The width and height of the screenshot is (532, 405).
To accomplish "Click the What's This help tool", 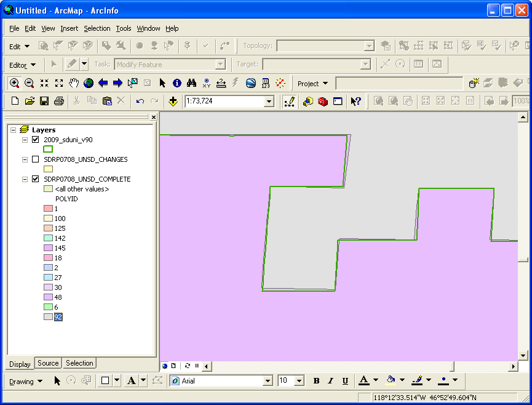I will click(x=356, y=101).
